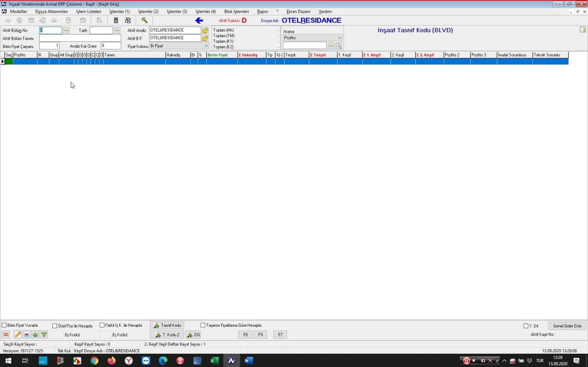Click the yellow key icon in toolbar
588x367 pixels.
(144, 20)
